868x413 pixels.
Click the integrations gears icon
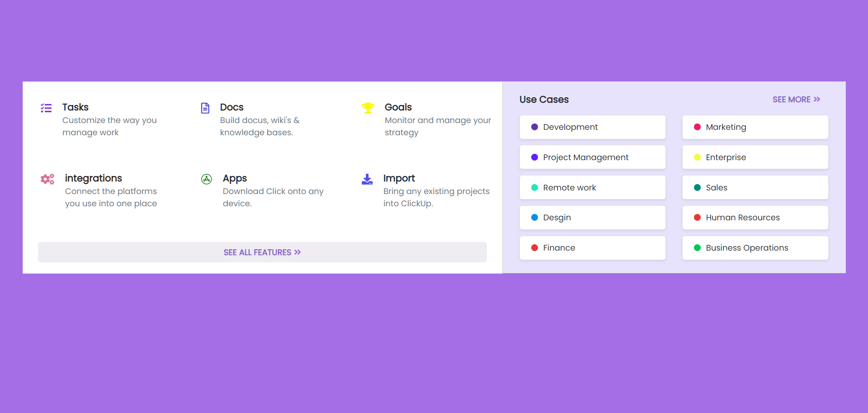point(47,179)
